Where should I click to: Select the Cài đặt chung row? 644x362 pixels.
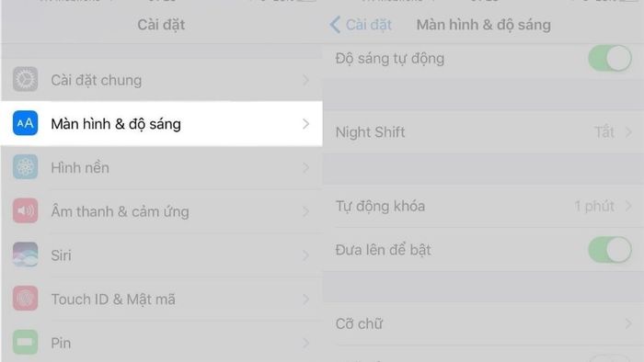161,80
